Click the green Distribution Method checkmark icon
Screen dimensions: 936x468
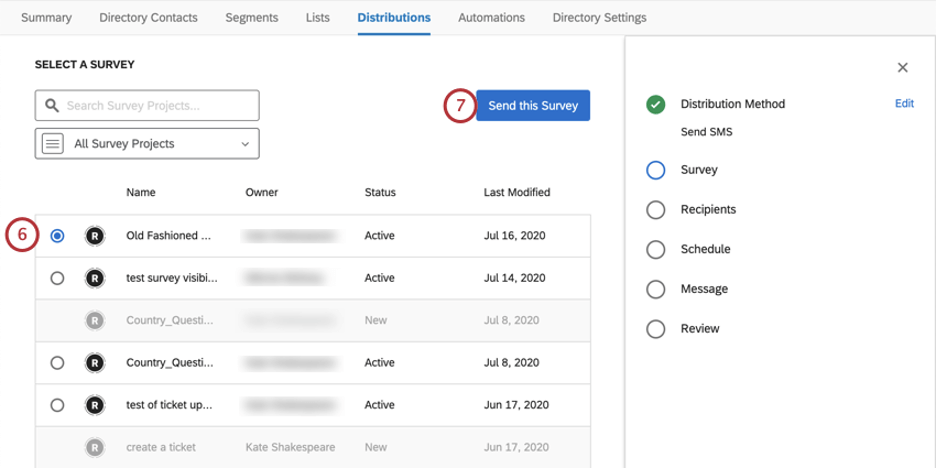point(656,105)
